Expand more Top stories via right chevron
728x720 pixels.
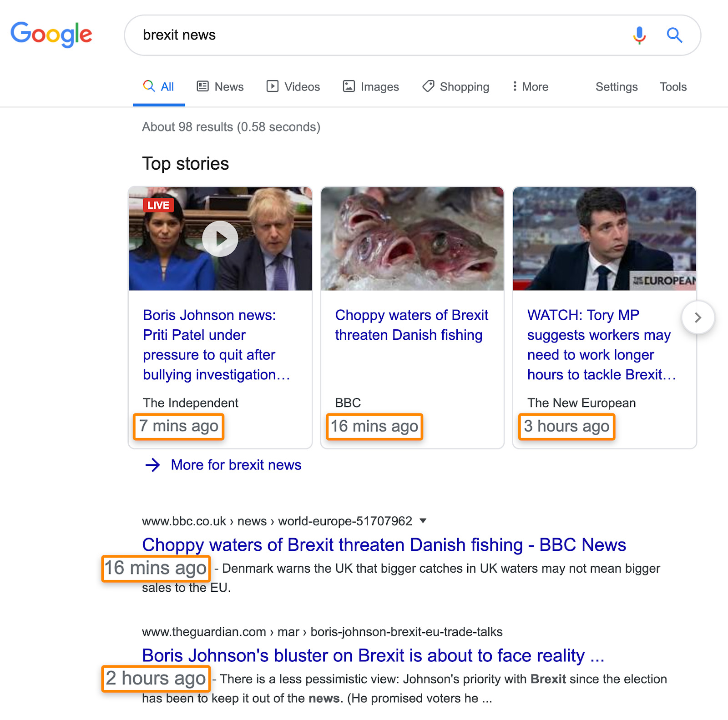coord(698,318)
